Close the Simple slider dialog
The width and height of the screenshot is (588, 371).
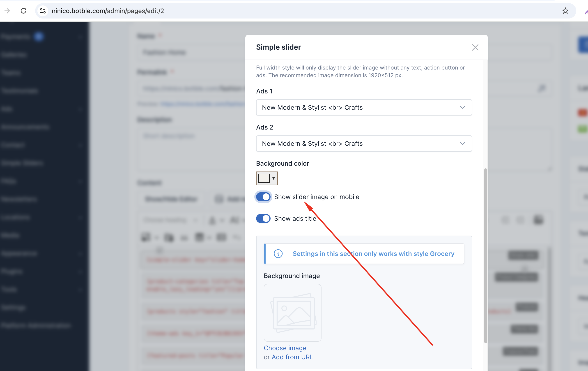point(475,47)
